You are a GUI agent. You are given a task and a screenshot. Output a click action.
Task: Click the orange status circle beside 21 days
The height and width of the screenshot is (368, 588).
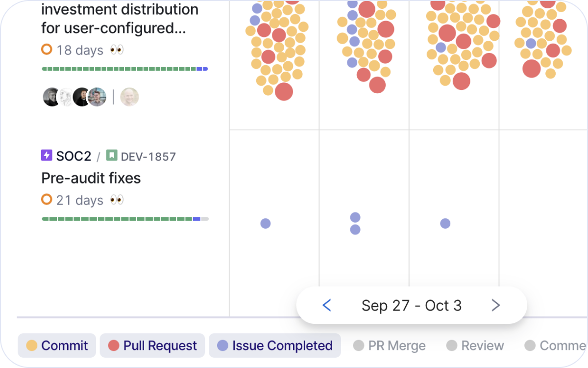pyautogui.click(x=47, y=200)
